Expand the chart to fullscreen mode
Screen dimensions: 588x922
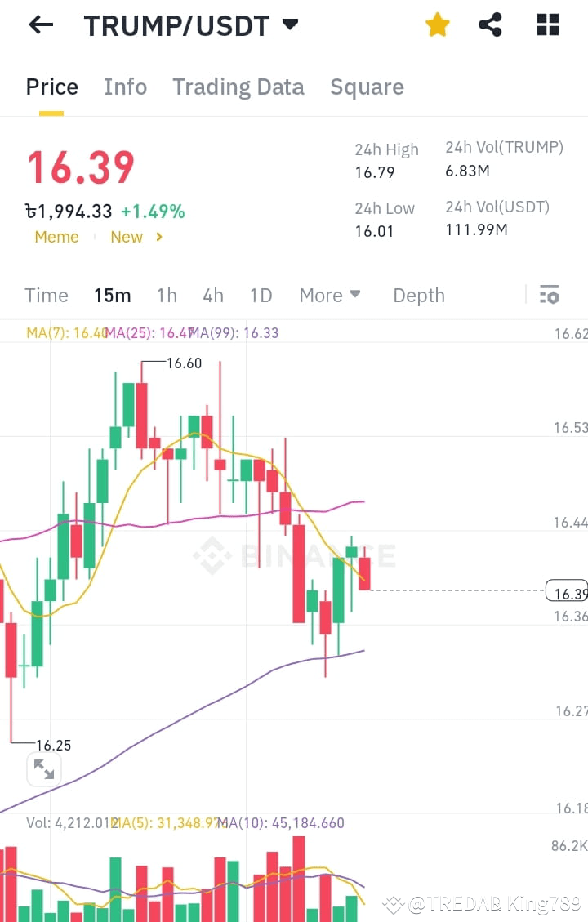(44, 768)
